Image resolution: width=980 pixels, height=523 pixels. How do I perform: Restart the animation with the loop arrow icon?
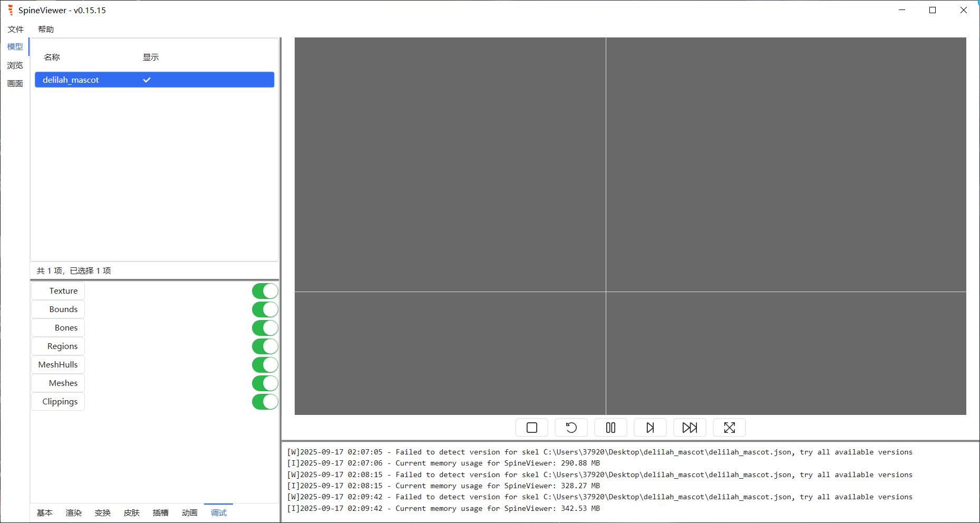(x=571, y=428)
